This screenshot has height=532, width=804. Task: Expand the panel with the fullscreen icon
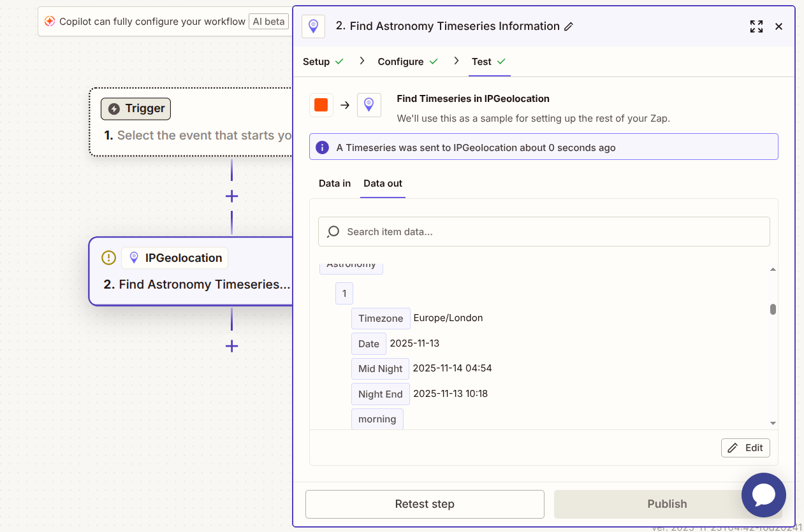coord(756,27)
